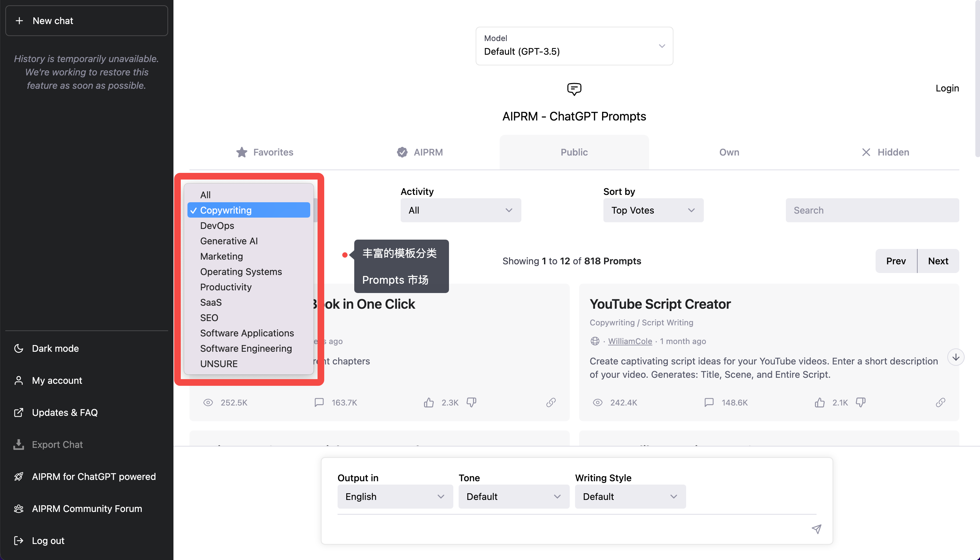Send the message with paper plane icon
This screenshot has height=560, width=980.
click(x=816, y=529)
